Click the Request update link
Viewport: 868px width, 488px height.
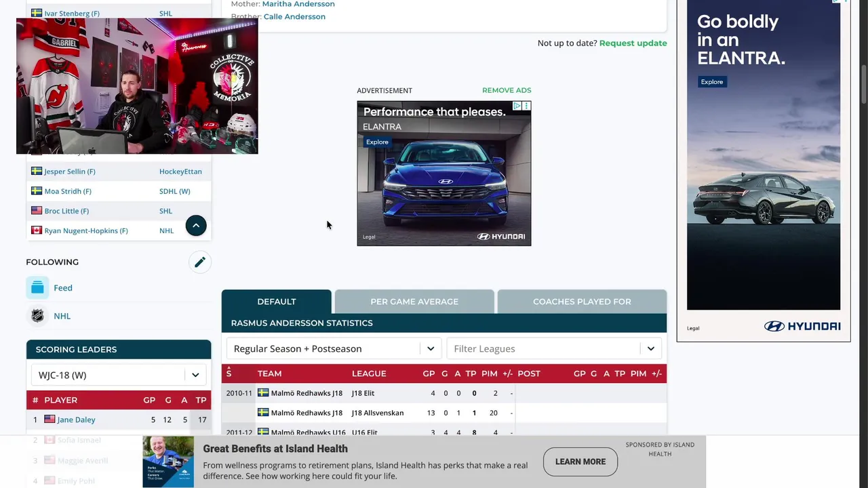coord(633,43)
